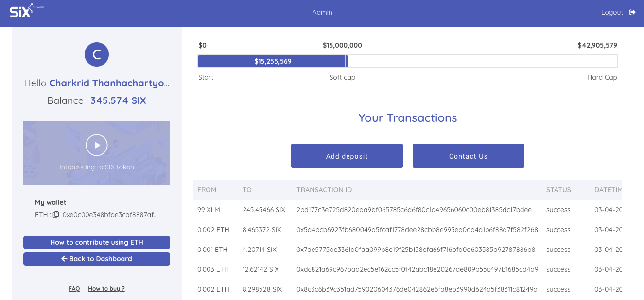Screen dimensions: 644x300
Task: Go Back to Dashboard
Action: (x=97, y=259)
